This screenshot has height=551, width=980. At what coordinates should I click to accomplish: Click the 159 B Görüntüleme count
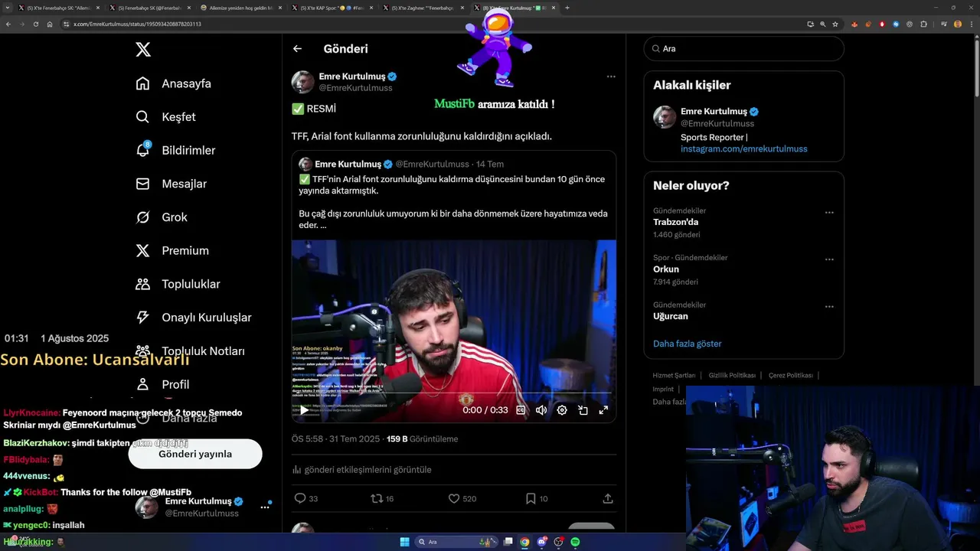422,439
